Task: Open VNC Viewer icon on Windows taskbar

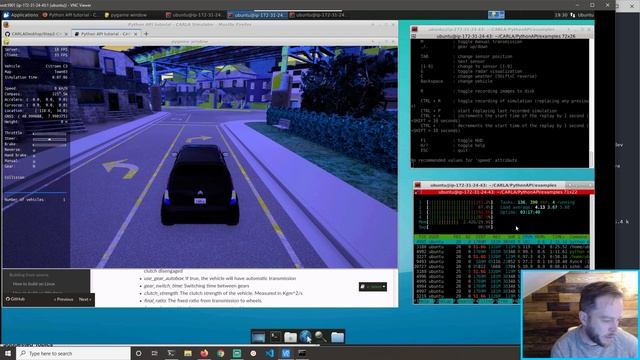Action: tap(286, 353)
